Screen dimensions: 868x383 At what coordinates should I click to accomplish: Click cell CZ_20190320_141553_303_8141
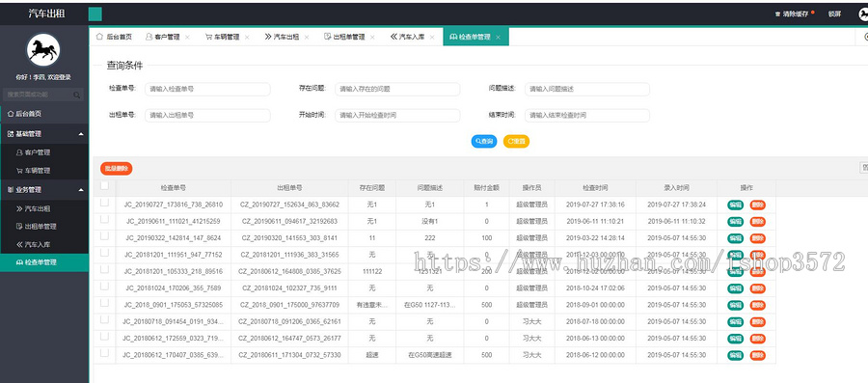[289, 238]
